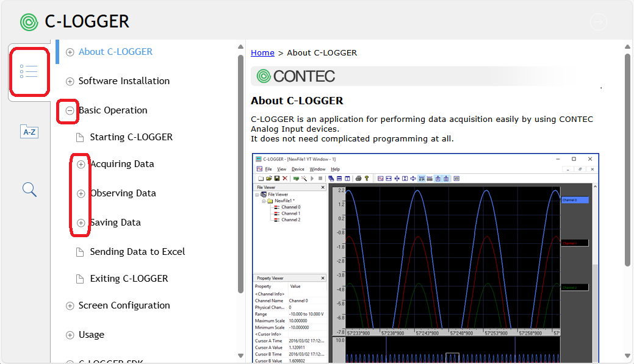Viewport: 634px width, 364px height.
Task: Expand the Observing Data topic
Action: [x=81, y=193]
